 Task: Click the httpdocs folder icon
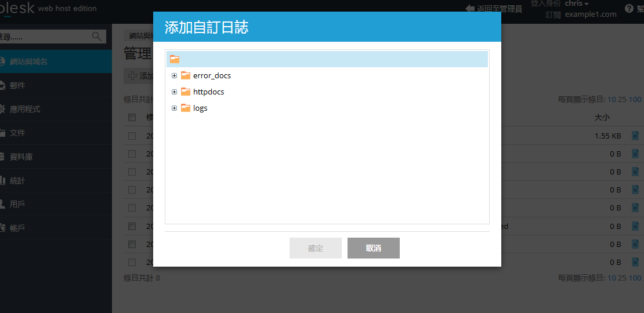pos(186,92)
